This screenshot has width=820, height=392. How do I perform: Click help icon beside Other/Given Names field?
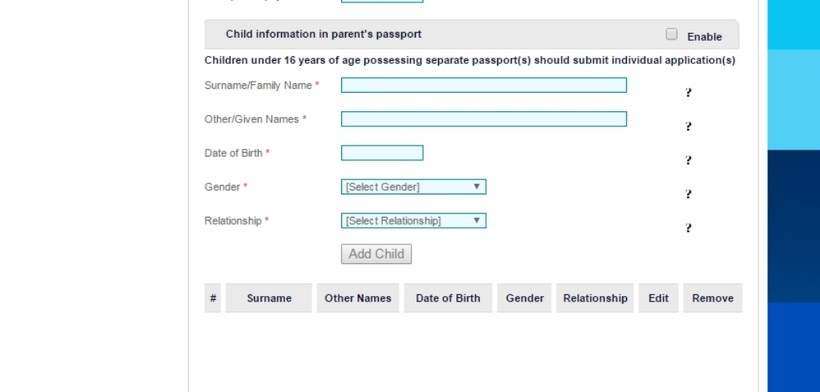pyautogui.click(x=688, y=126)
